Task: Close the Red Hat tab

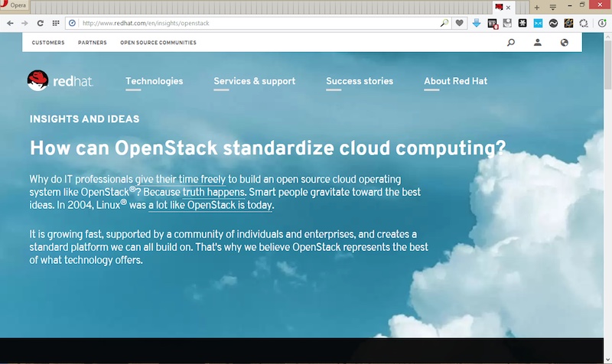Action: (508, 8)
